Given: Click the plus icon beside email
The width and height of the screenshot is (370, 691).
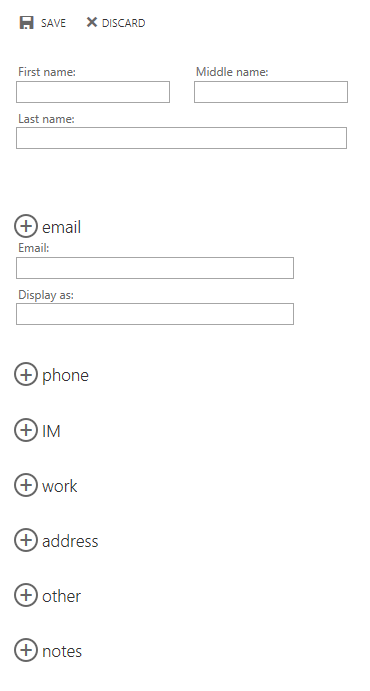Looking at the screenshot, I should pos(26,226).
